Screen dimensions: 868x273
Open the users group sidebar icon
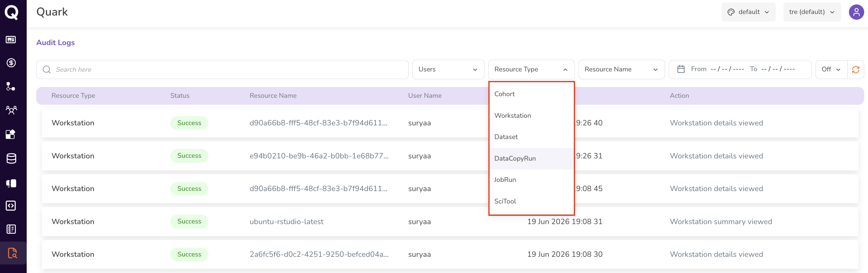[x=11, y=110]
